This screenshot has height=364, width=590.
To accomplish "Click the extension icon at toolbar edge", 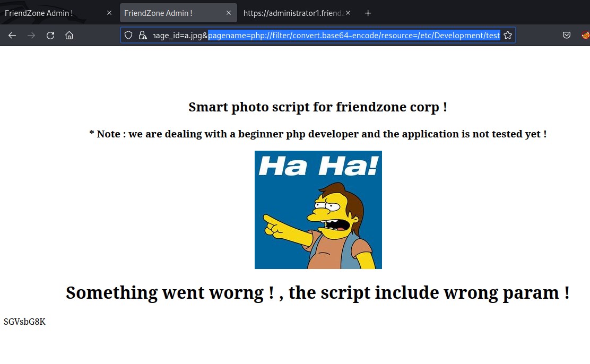I will pyautogui.click(x=585, y=36).
